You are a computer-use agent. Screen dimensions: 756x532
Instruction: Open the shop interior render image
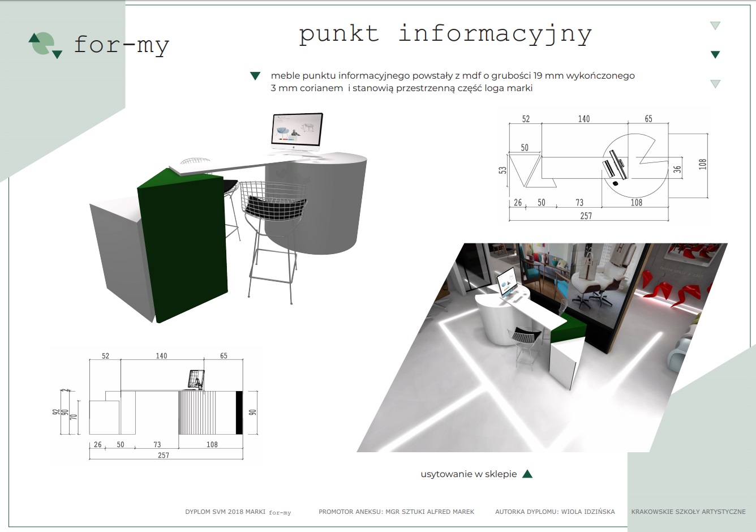click(542, 347)
